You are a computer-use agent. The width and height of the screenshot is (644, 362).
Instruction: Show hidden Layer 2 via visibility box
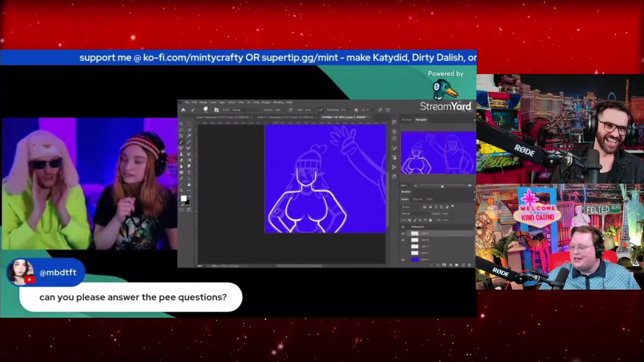point(403,253)
